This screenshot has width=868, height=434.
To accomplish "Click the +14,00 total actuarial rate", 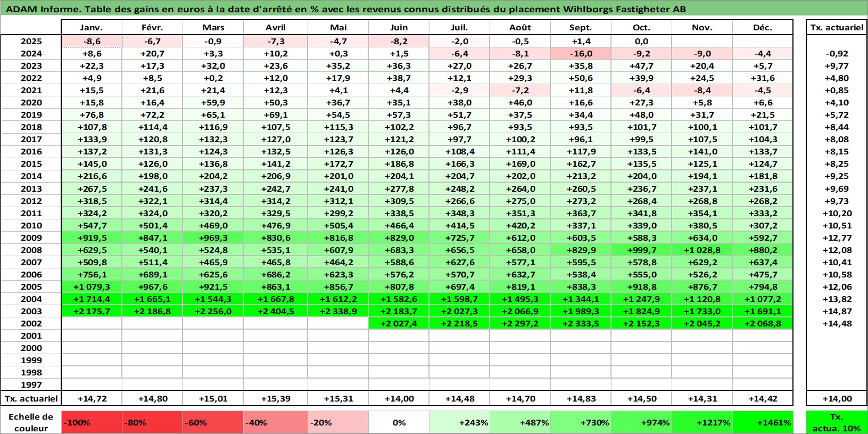I will [837, 398].
